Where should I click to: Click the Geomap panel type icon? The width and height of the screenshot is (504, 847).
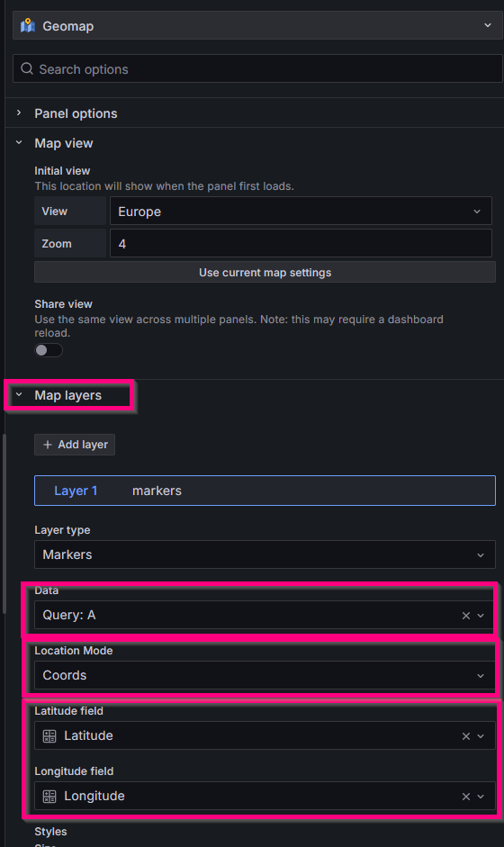pos(28,26)
